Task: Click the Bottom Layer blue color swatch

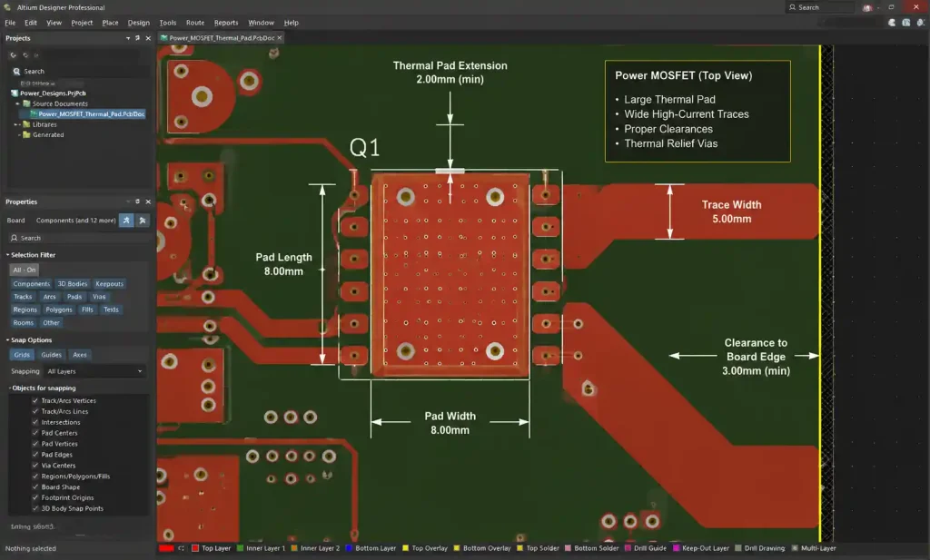Action: pos(349,549)
